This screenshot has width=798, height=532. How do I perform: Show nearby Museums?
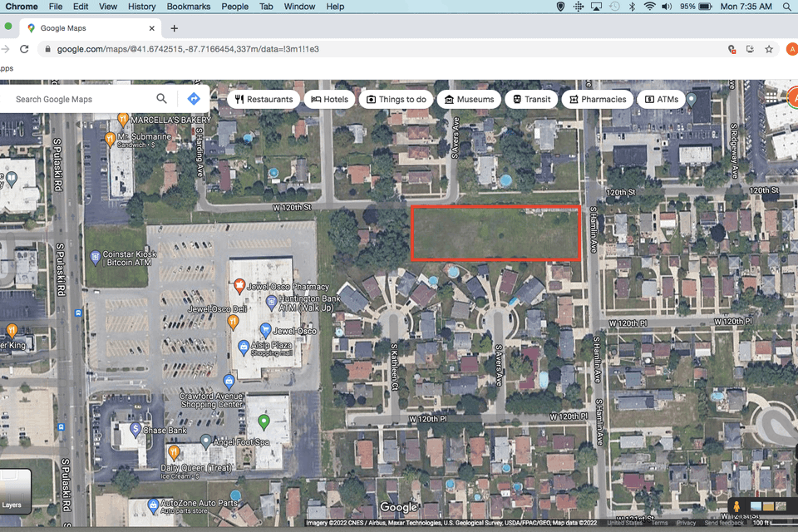(x=469, y=99)
